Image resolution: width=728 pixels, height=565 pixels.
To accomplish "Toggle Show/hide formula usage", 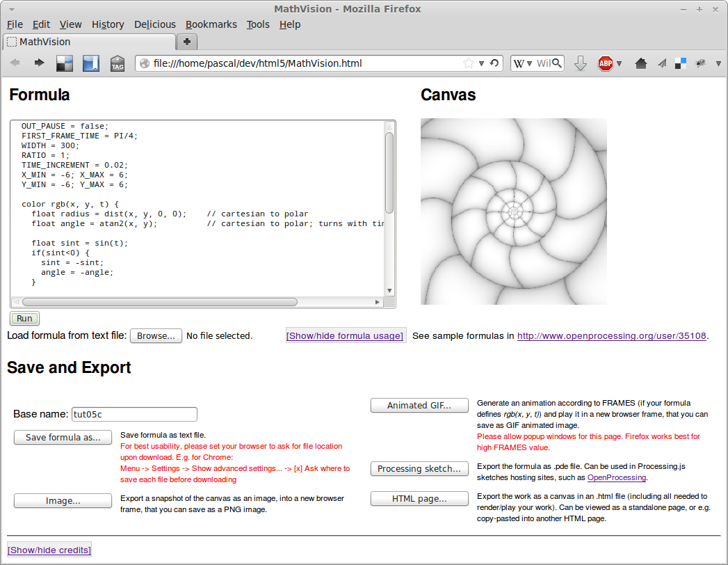I will click(345, 335).
